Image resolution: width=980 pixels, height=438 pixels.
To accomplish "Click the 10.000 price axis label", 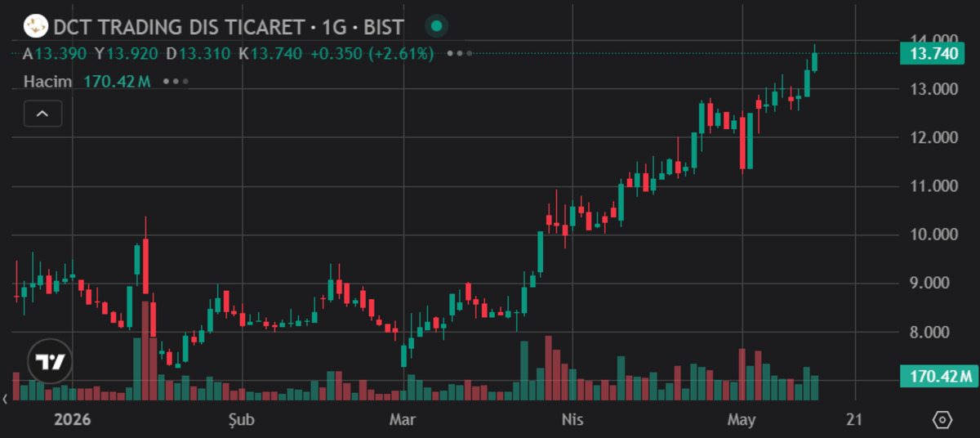I will click(x=935, y=235).
